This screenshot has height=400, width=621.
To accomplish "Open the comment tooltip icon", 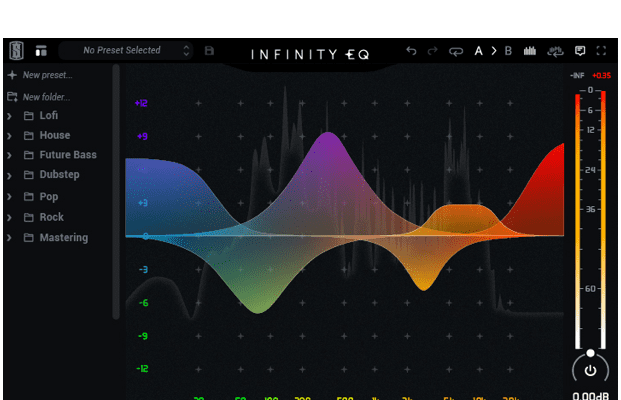I will [x=580, y=50].
